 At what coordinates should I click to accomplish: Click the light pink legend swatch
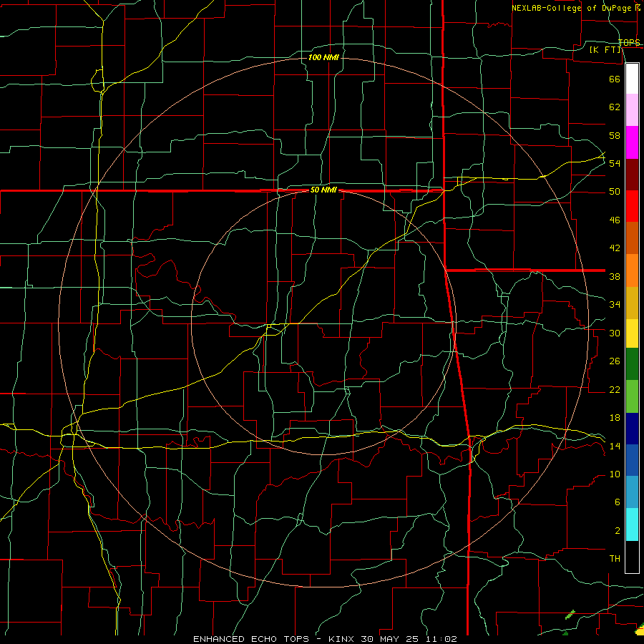click(x=632, y=109)
